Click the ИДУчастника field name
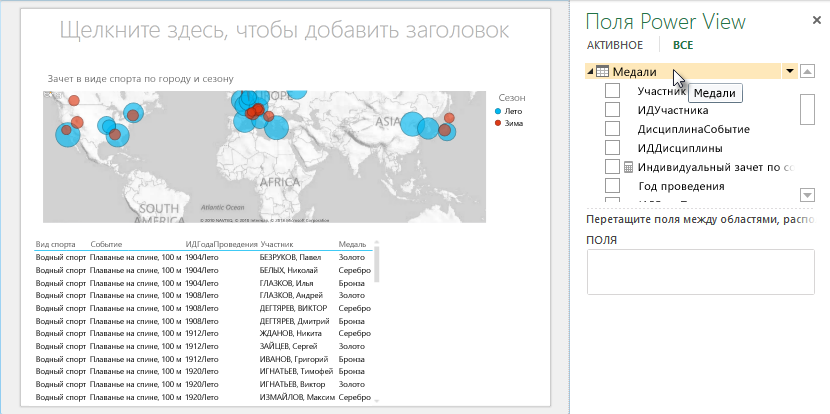The height and width of the screenshot is (414, 830). [673, 111]
